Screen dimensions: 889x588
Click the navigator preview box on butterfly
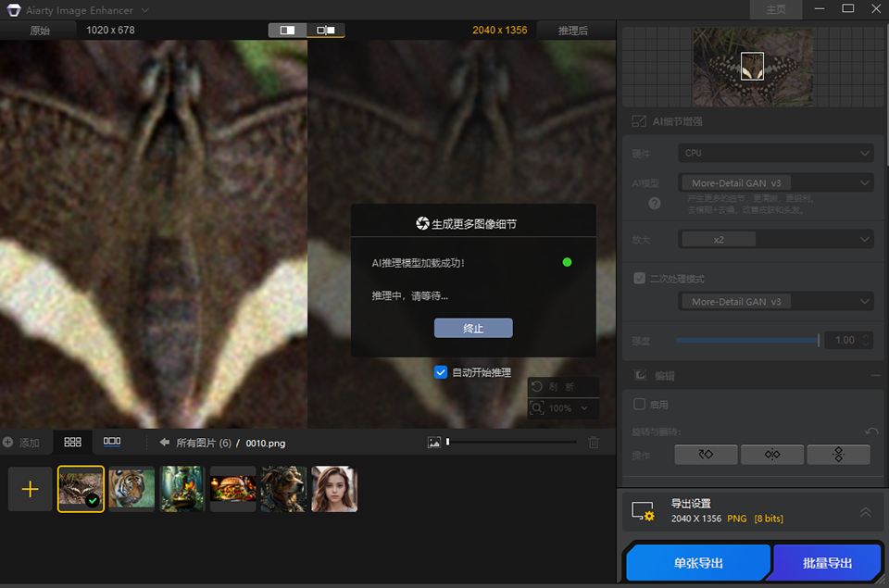pyautogui.click(x=752, y=67)
